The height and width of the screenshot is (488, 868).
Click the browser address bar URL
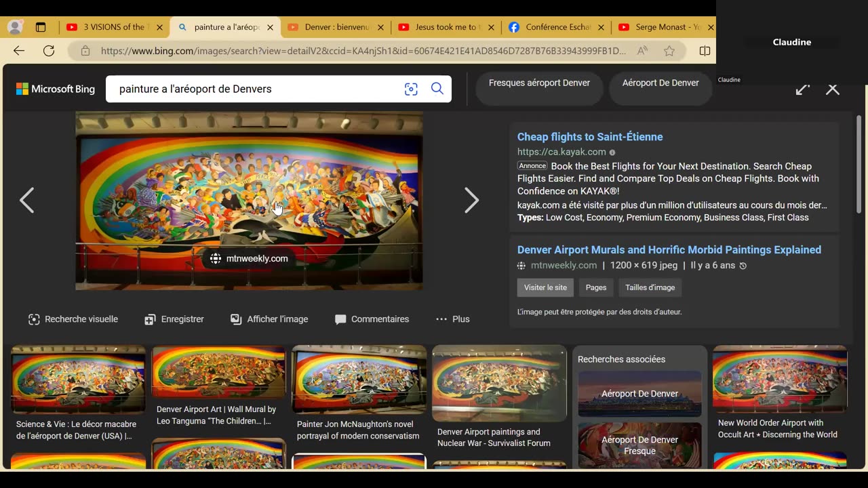coord(363,51)
